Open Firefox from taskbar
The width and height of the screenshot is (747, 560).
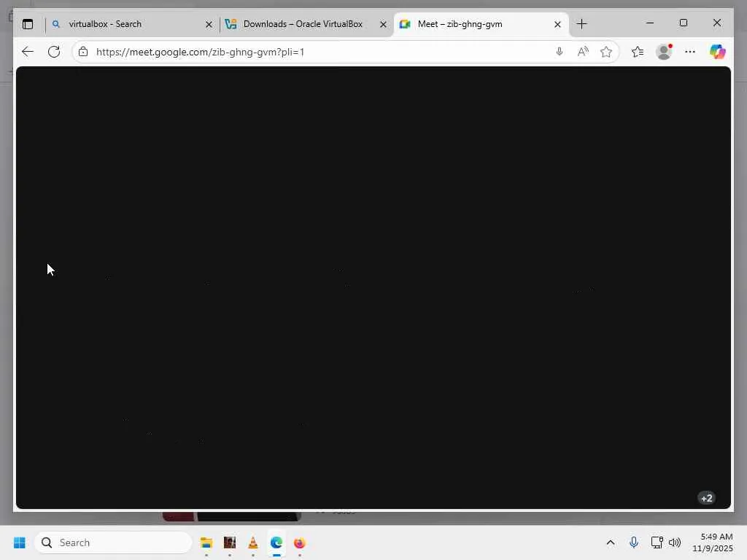(299, 542)
